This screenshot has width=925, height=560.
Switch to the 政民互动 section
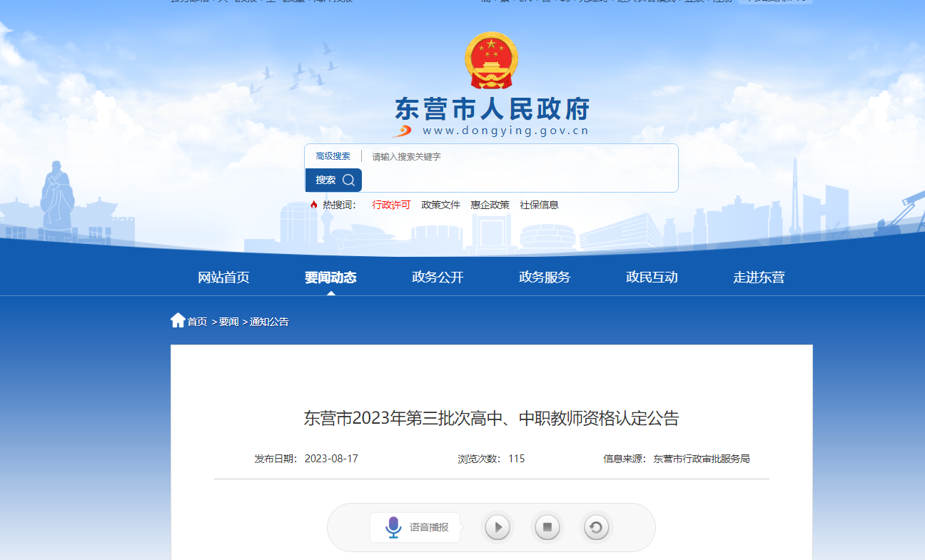coord(652,278)
